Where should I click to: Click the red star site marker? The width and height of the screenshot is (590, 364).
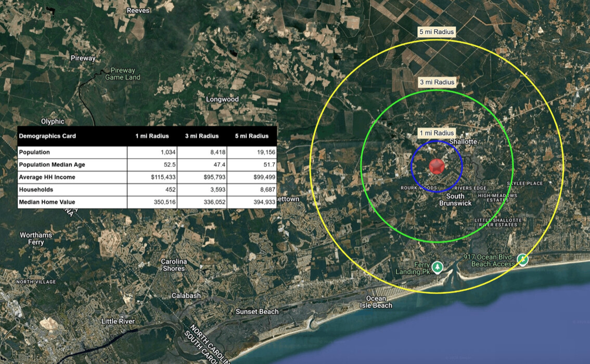pyautogui.click(x=437, y=166)
